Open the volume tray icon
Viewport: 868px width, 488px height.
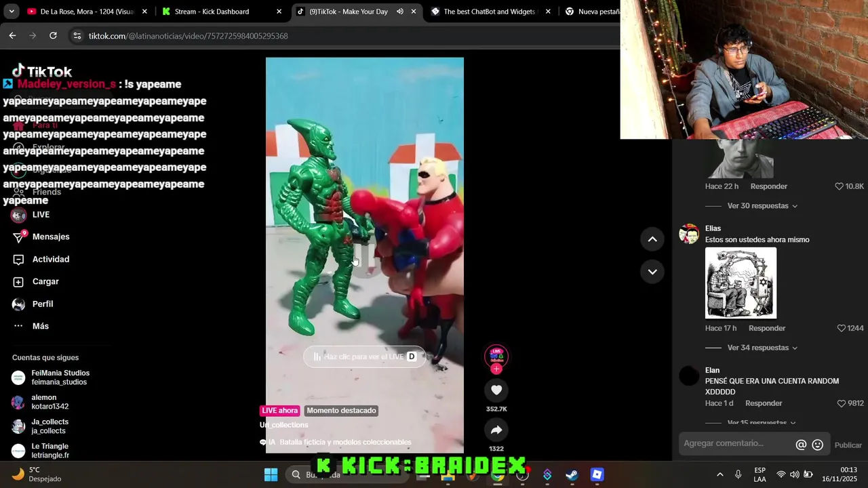[x=794, y=474]
